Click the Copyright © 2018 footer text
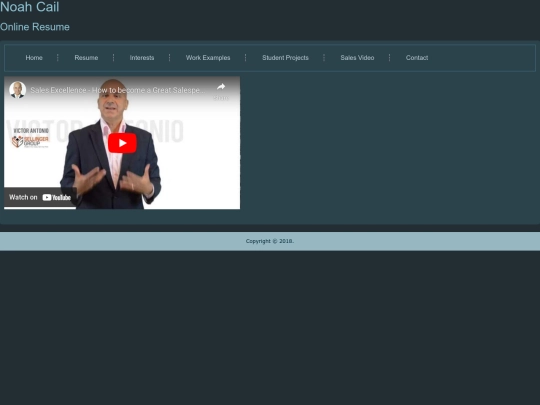The height and width of the screenshot is (405, 540). tap(270, 241)
